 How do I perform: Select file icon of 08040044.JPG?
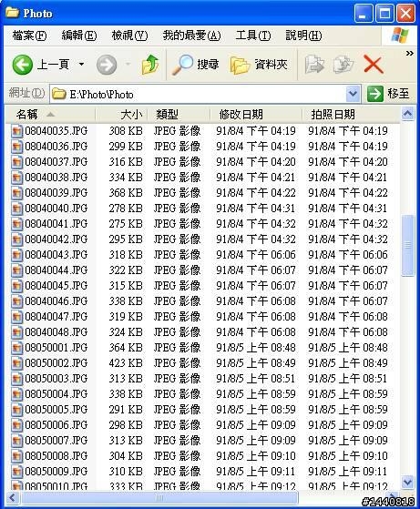point(16,270)
